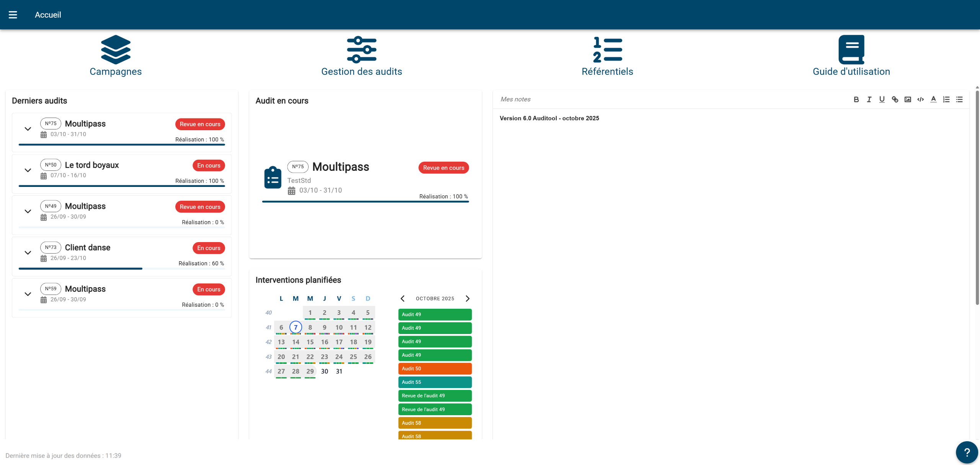Screen dimensions: 980x465
Task: Open Référentiels numbered list icon
Action: point(607,50)
